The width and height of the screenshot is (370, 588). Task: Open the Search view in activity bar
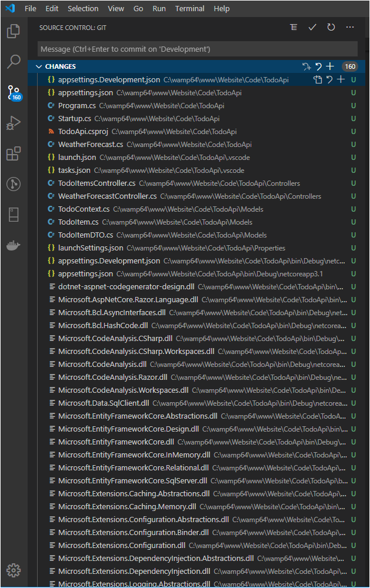point(14,62)
